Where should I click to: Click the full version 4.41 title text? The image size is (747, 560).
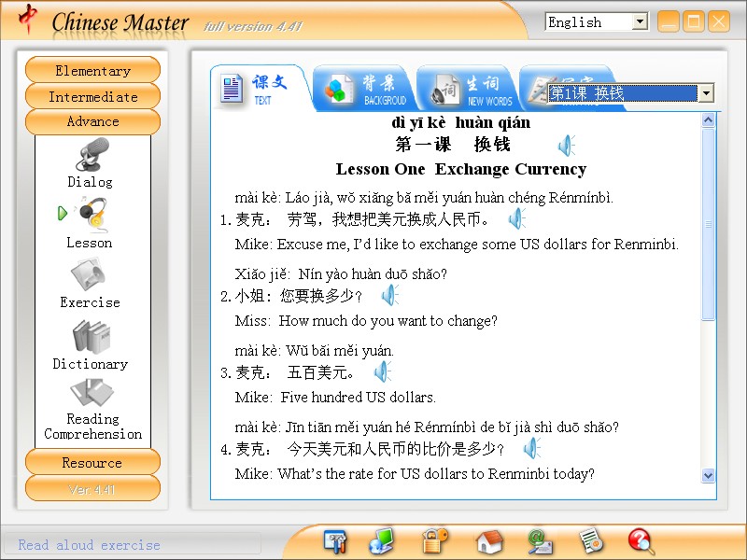pyautogui.click(x=253, y=26)
